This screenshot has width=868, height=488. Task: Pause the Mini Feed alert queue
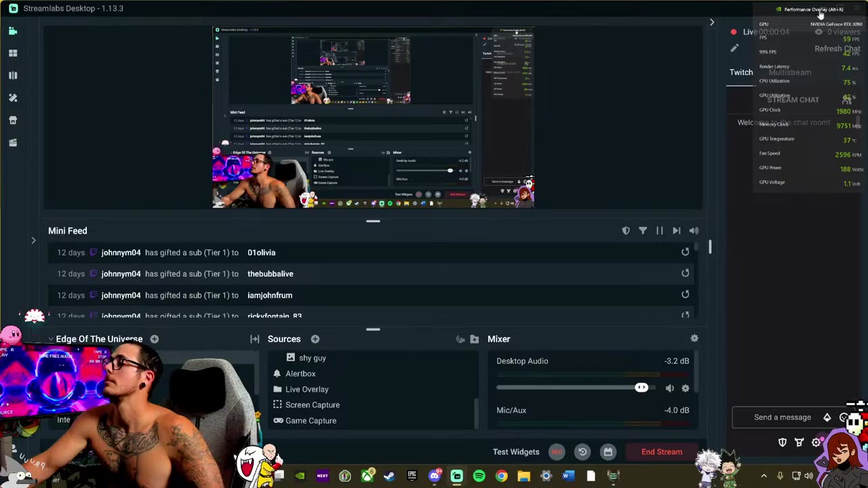click(x=659, y=230)
